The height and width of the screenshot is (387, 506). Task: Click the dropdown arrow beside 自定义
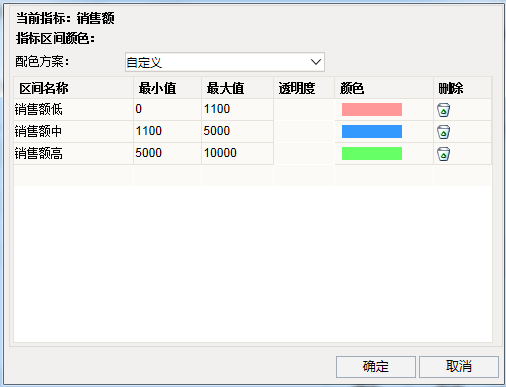[316, 62]
